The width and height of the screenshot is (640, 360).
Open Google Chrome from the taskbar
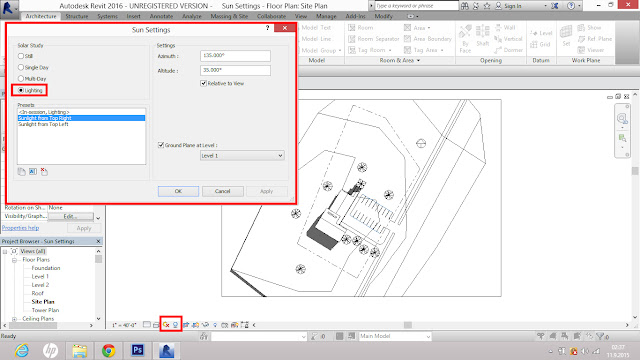click(108, 350)
